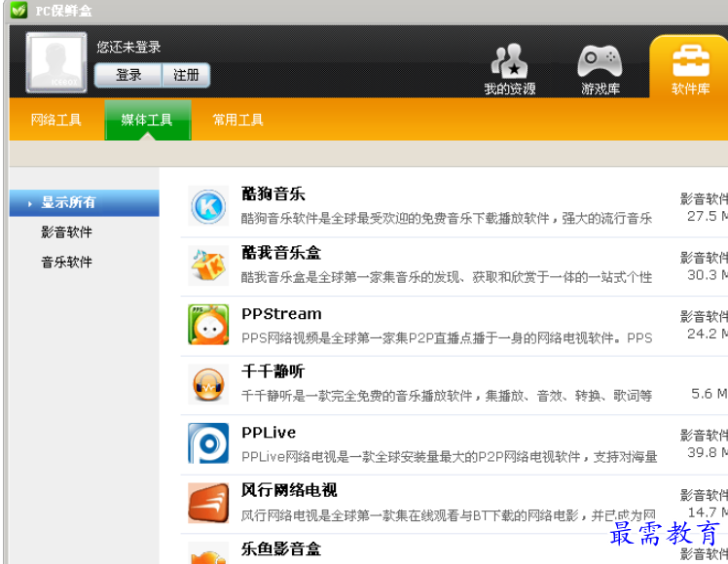Open 游戏库 gamepad icon
Image resolution: width=728 pixels, height=564 pixels.
pyautogui.click(x=600, y=60)
